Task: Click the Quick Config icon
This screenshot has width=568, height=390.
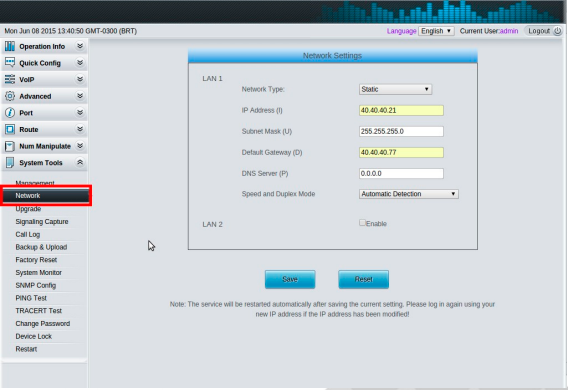Action: click(x=10, y=63)
